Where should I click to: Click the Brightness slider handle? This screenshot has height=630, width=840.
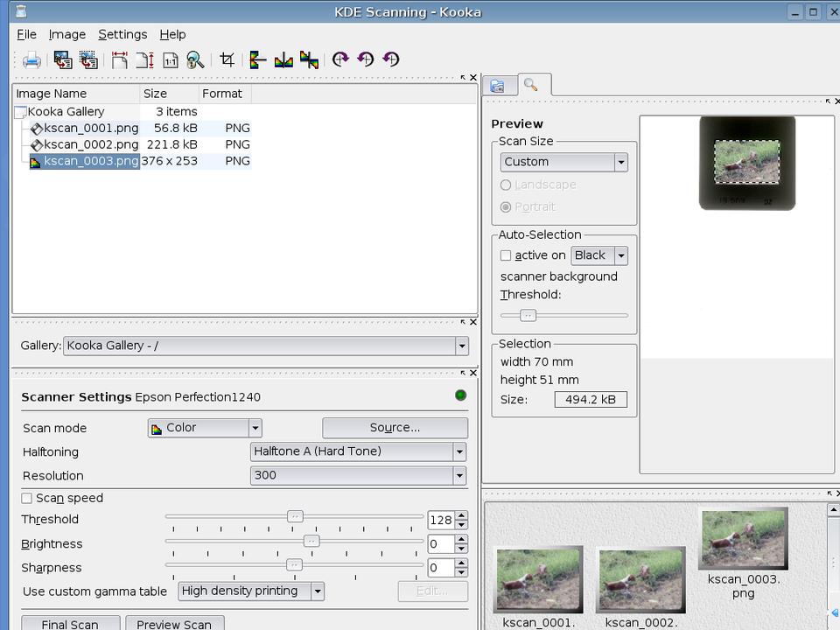click(311, 542)
